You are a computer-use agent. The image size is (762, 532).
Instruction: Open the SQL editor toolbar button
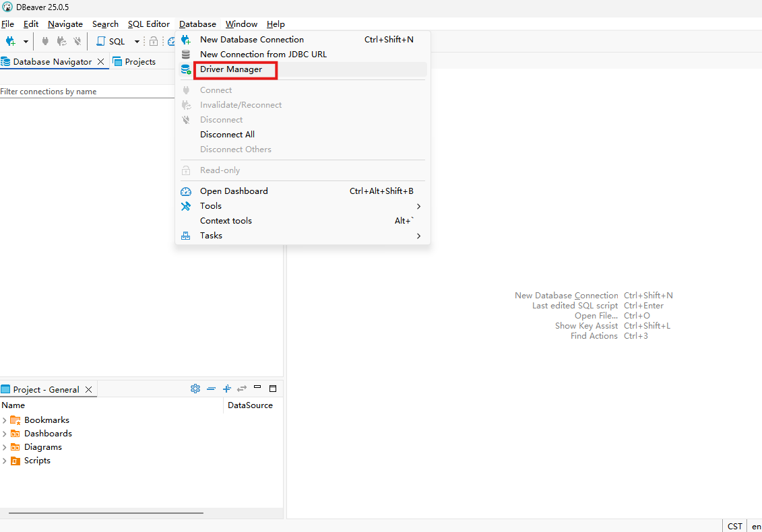click(x=111, y=41)
